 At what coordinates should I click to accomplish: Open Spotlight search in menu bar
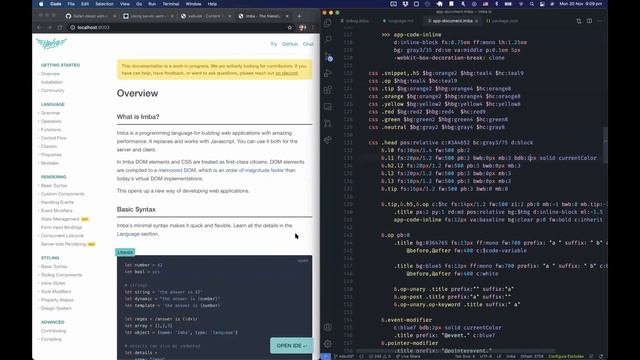tap(531, 4)
